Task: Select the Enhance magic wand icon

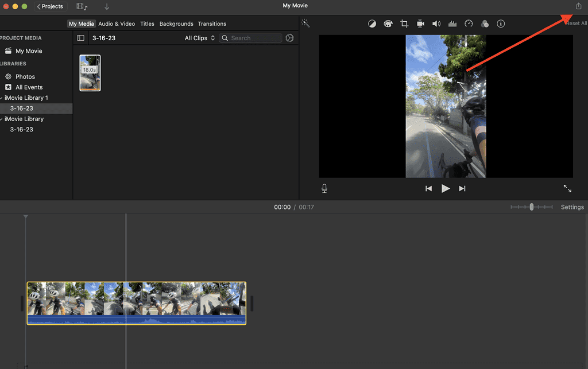Action: pyautogui.click(x=305, y=24)
